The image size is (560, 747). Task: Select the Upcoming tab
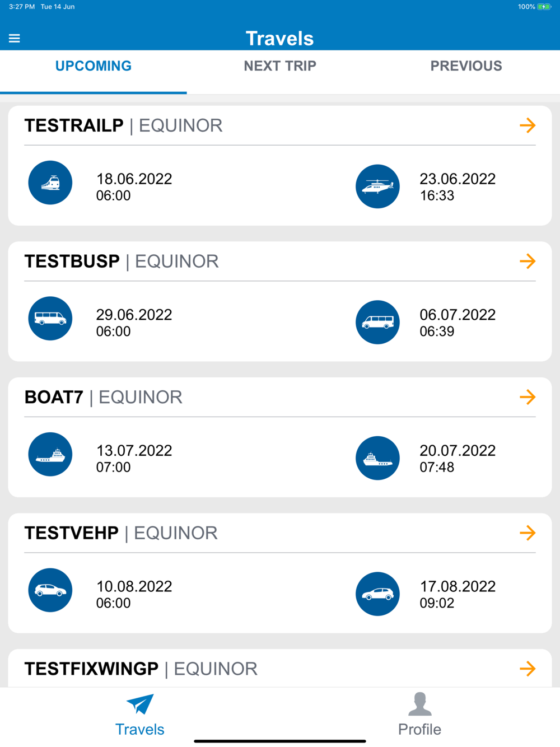tap(94, 66)
